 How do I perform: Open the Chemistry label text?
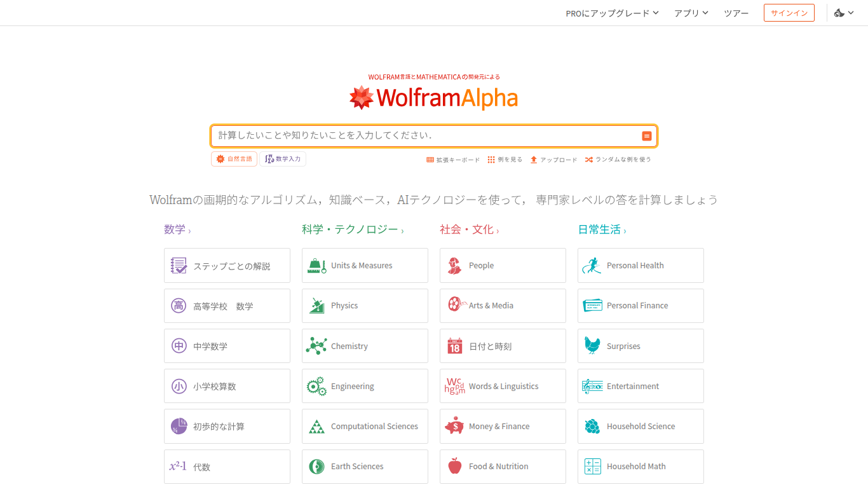pos(349,346)
